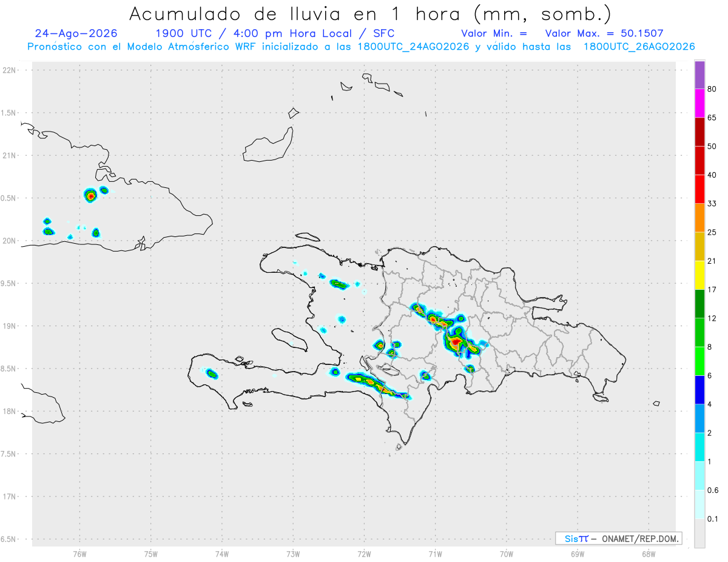Select the date text '24-Ago-2026'
728x562 pixels.
76,33
